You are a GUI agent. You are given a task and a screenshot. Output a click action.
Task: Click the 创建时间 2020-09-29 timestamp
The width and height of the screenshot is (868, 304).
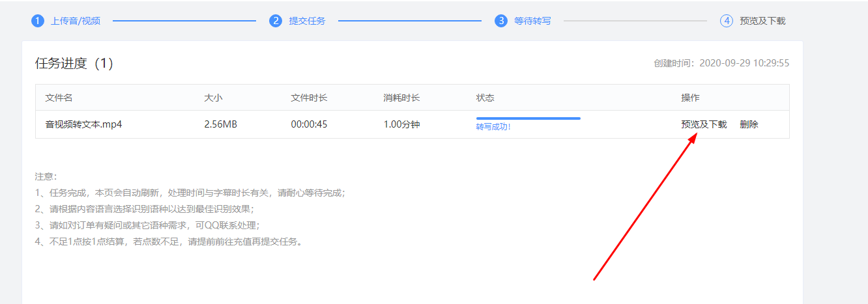pos(721,63)
